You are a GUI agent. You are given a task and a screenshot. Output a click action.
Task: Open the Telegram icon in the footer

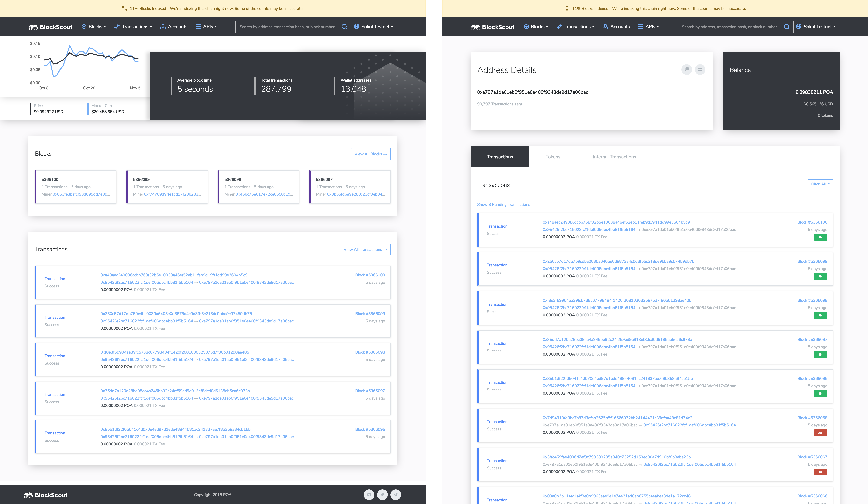[395, 494]
